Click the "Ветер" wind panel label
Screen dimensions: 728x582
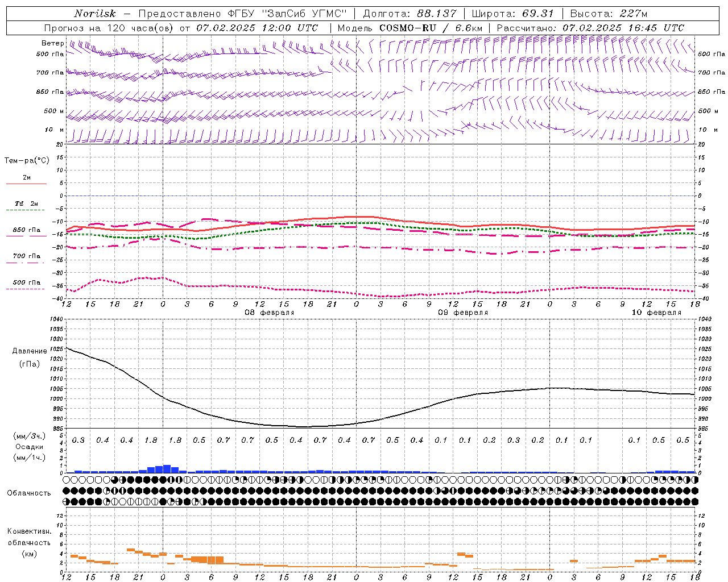[x=53, y=43]
